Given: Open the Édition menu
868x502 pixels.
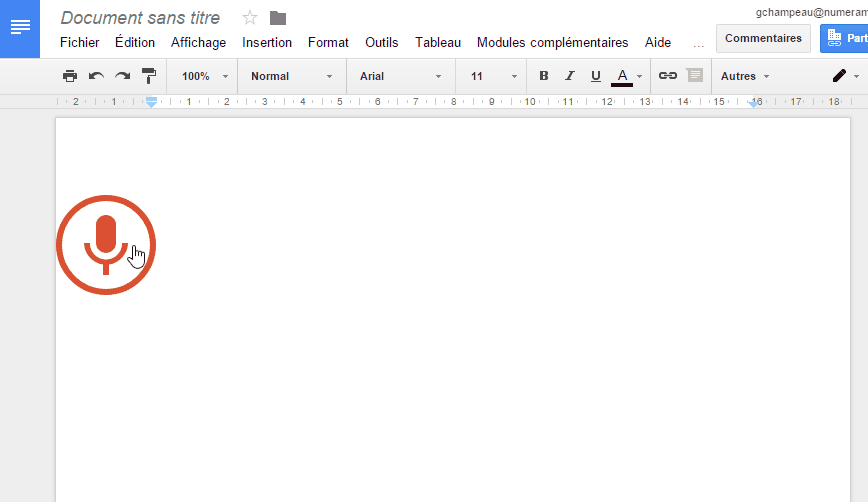Looking at the screenshot, I should 135,43.
